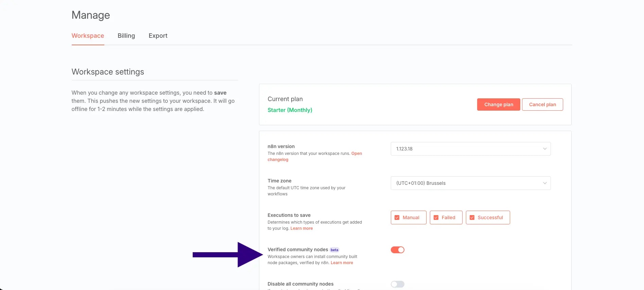644x290 pixels.
Task: Click the Workspace settings heading
Action: 108,72
